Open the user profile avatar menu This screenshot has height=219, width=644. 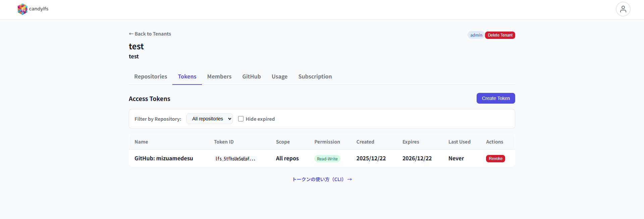[x=623, y=9]
